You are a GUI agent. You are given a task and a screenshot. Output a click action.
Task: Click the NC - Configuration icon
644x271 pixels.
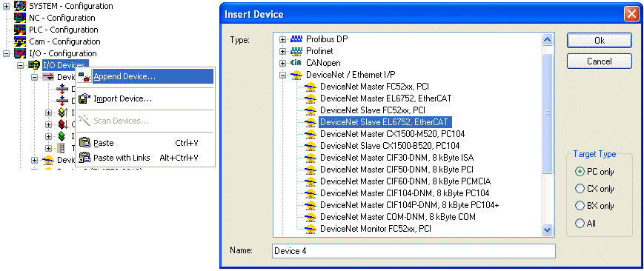20,18
